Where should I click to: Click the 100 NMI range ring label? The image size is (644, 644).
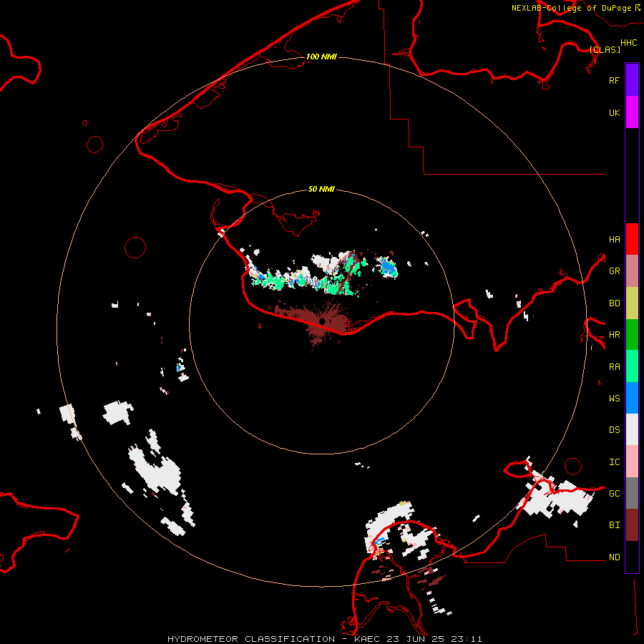click(321, 57)
